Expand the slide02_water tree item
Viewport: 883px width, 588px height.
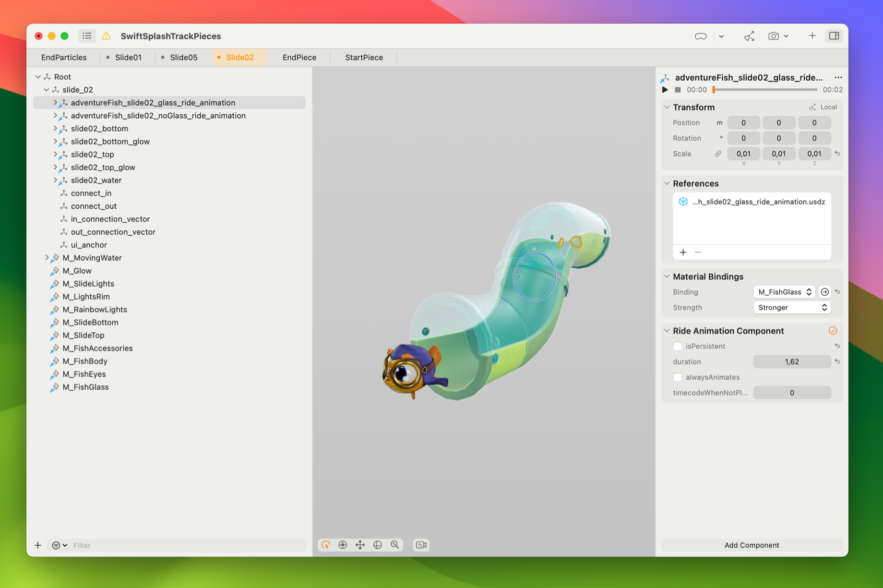coord(55,180)
